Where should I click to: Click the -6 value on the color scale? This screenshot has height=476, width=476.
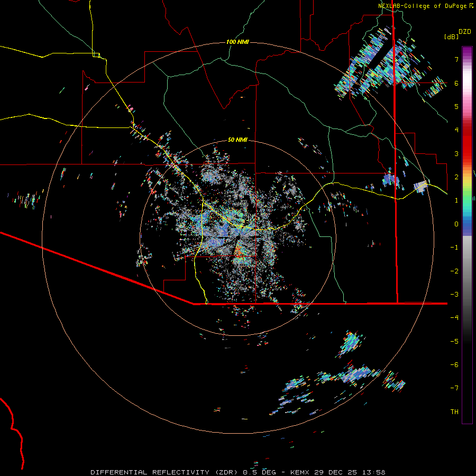(454, 365)
